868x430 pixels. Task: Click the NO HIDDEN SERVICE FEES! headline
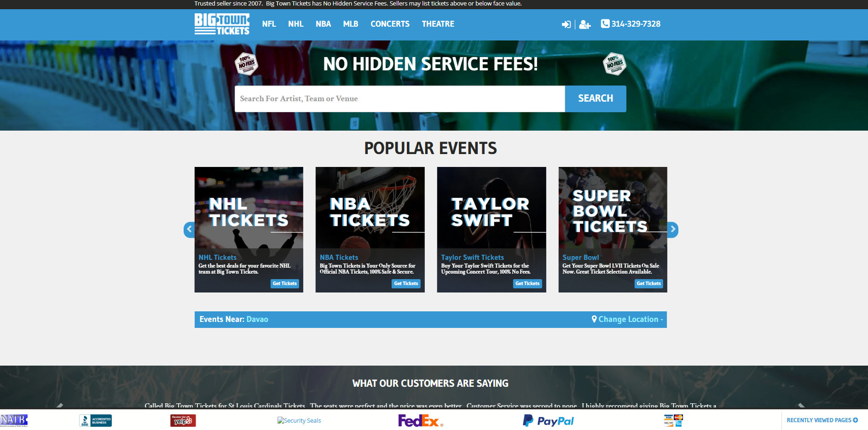click(x=431, y=64)
